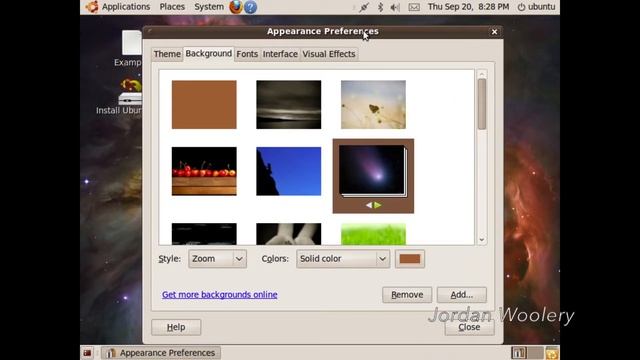
Task: Click the Bluetooth icon in top panel
Action: (380, 7)
